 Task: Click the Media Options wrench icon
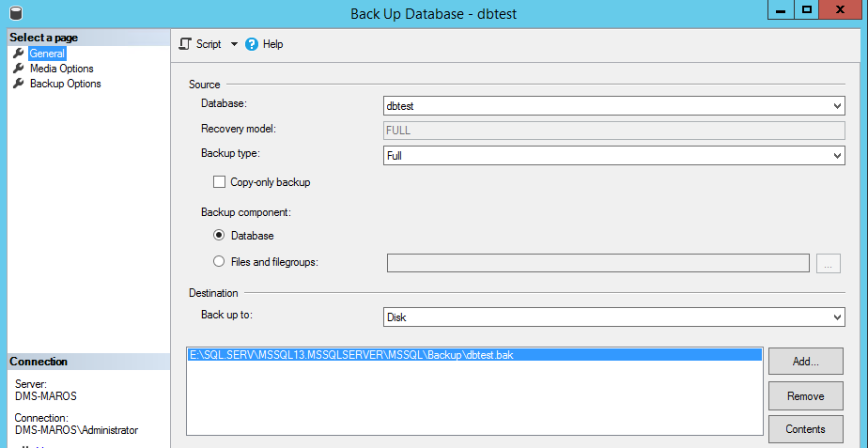coord(18,69)
